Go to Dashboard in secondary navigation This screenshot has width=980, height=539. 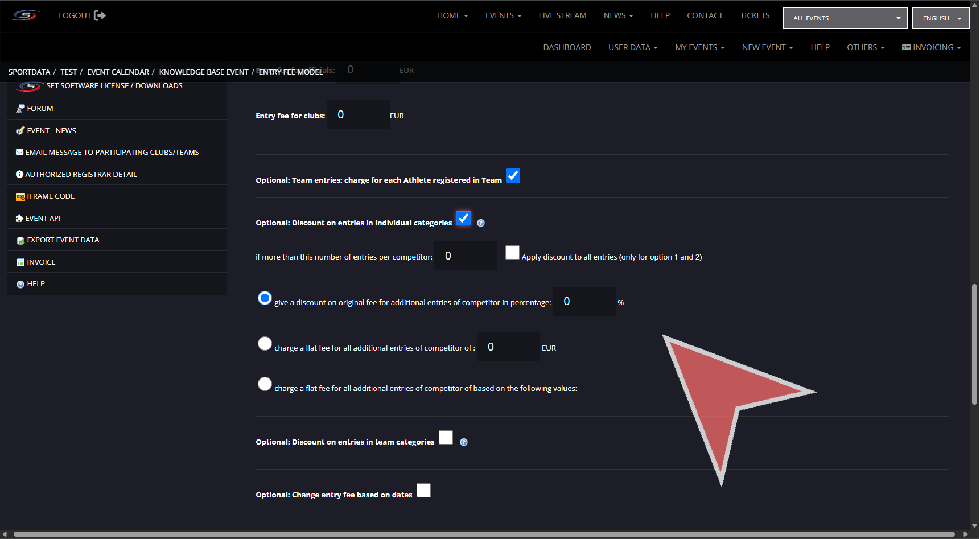(567, 47)
